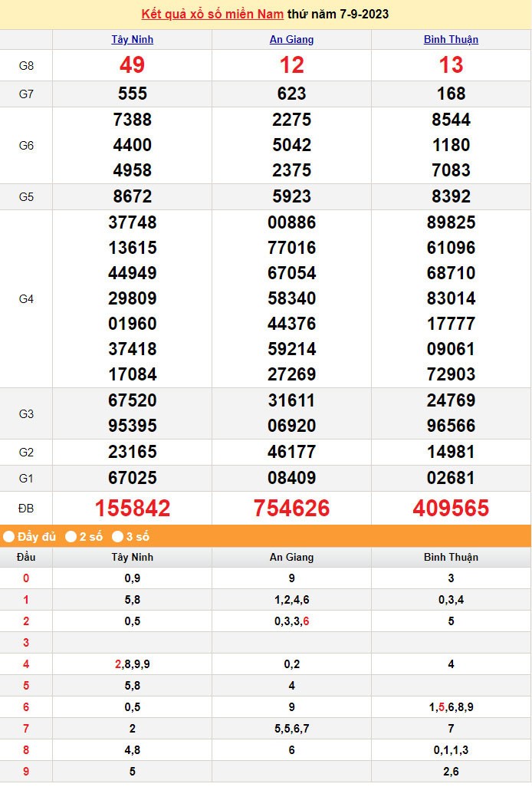Click the head digit 3 row label
The width and height of the screenshot is (532, 787).
coord(26,643)
